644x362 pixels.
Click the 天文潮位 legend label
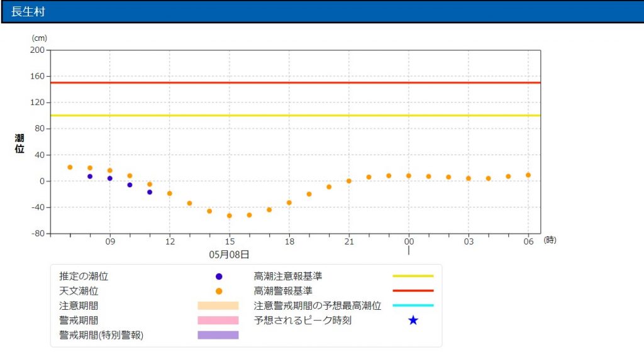point(79,291)
